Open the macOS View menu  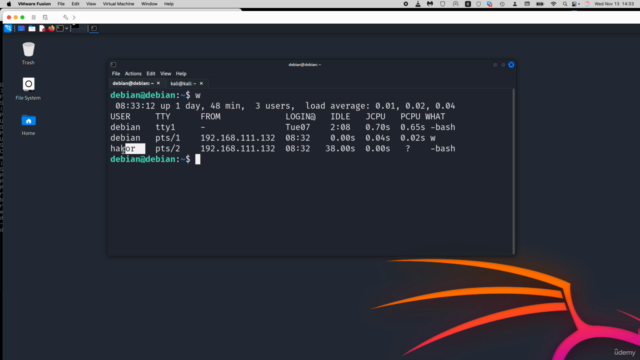91,4
